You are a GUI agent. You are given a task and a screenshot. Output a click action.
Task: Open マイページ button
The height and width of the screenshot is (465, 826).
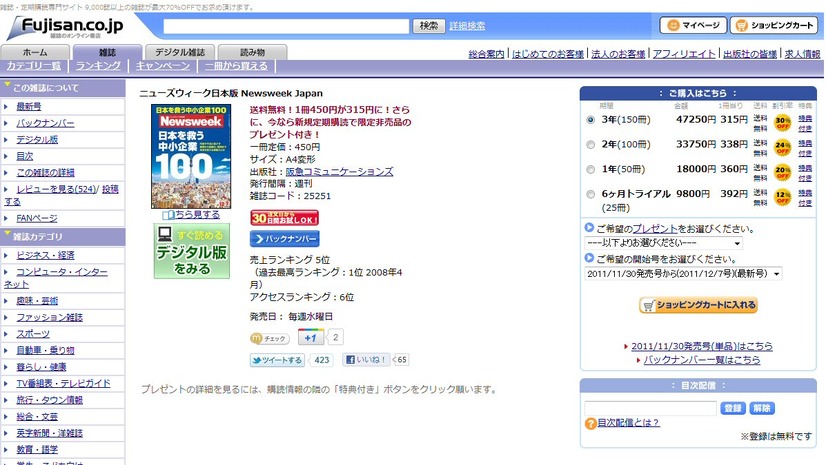tap(693, 25)
